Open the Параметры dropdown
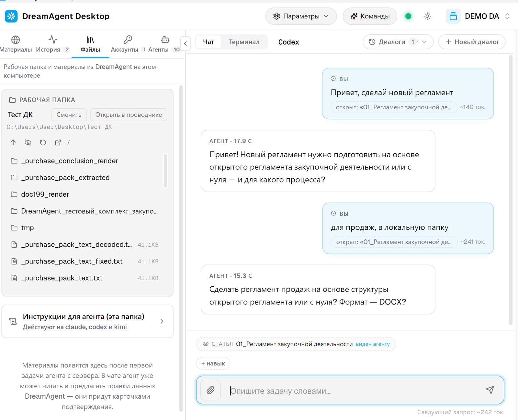This screenshot has width=518, height=420. (x=301, y=16)
